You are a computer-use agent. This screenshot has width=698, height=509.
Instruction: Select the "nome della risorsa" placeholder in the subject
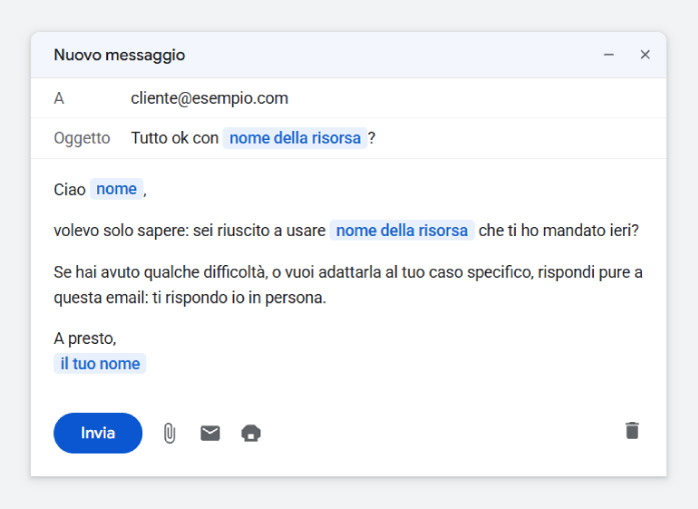pos(295,138)
